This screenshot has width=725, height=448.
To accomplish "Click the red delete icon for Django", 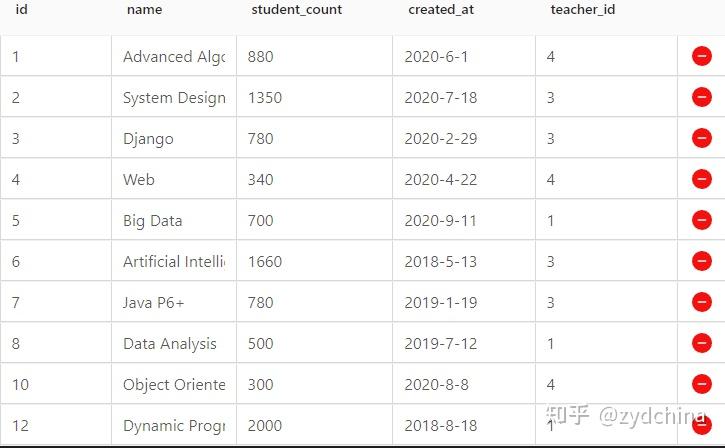I will pyautogui.click(x=701, y=139).
